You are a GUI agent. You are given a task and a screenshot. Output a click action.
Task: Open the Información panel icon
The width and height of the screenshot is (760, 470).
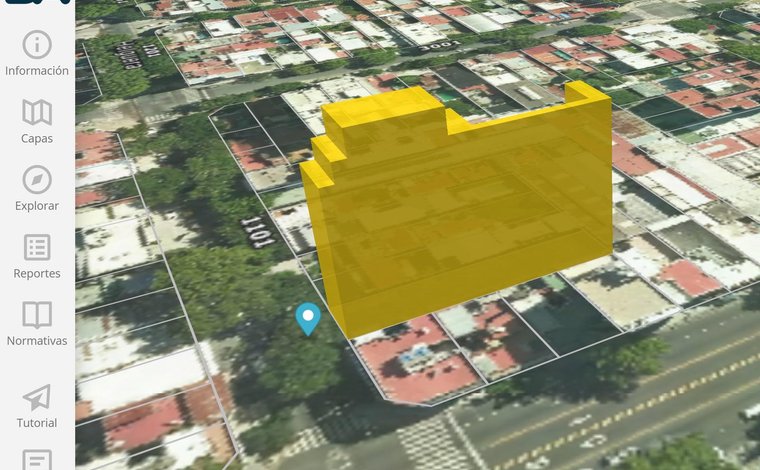click(x=37, y=45)
